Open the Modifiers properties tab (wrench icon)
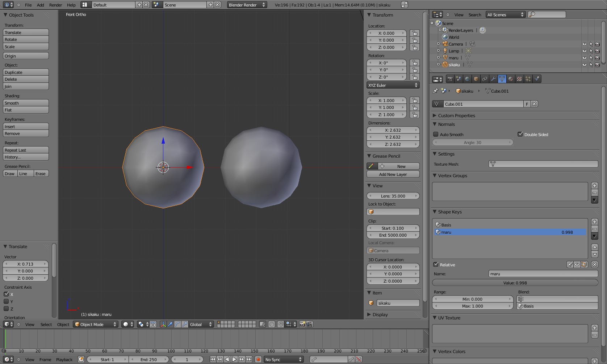The height and width of the screenshot is (364, 607). coord(493,79)
